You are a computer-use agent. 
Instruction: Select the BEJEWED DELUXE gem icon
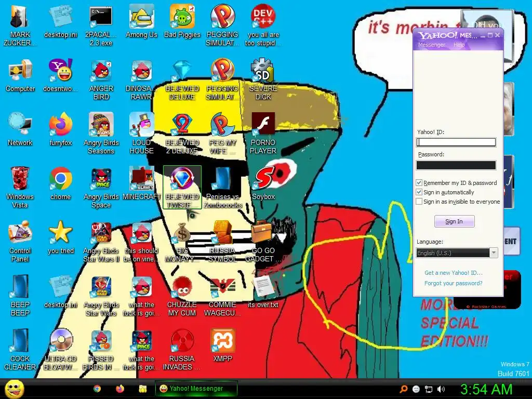click(182, 79)
